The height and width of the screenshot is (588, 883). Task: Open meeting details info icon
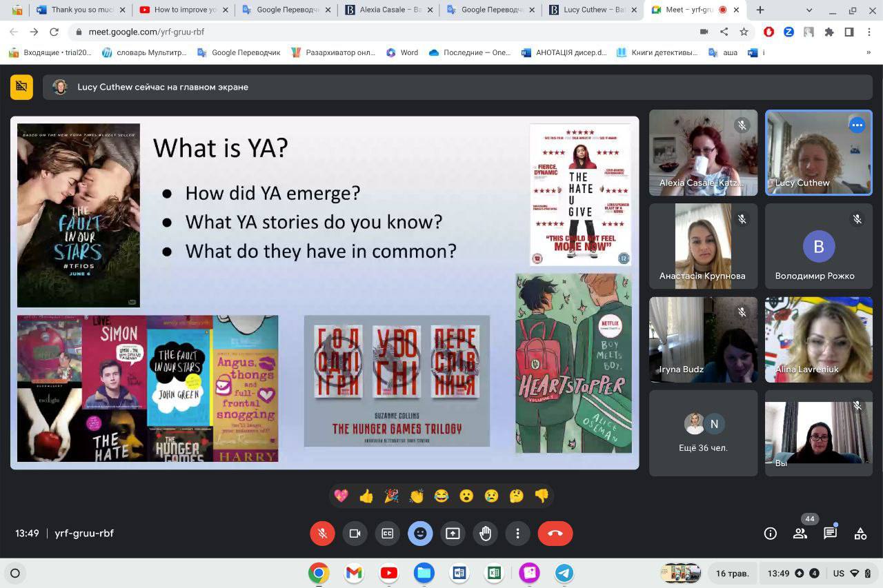771,534
